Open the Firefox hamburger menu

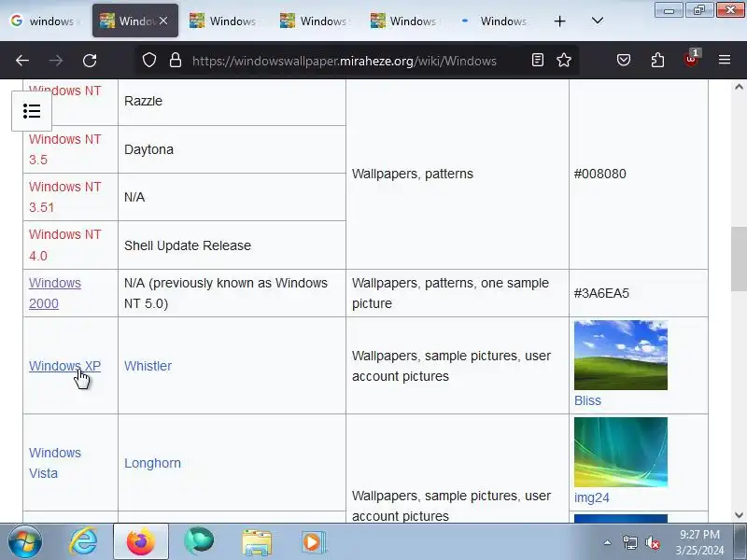(x=725, y=60)
